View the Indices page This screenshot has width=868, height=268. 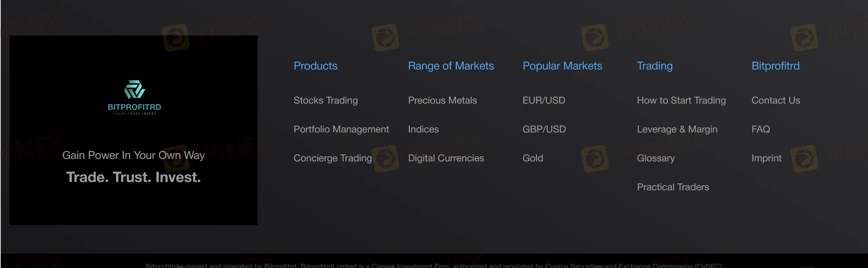[423, 129]
